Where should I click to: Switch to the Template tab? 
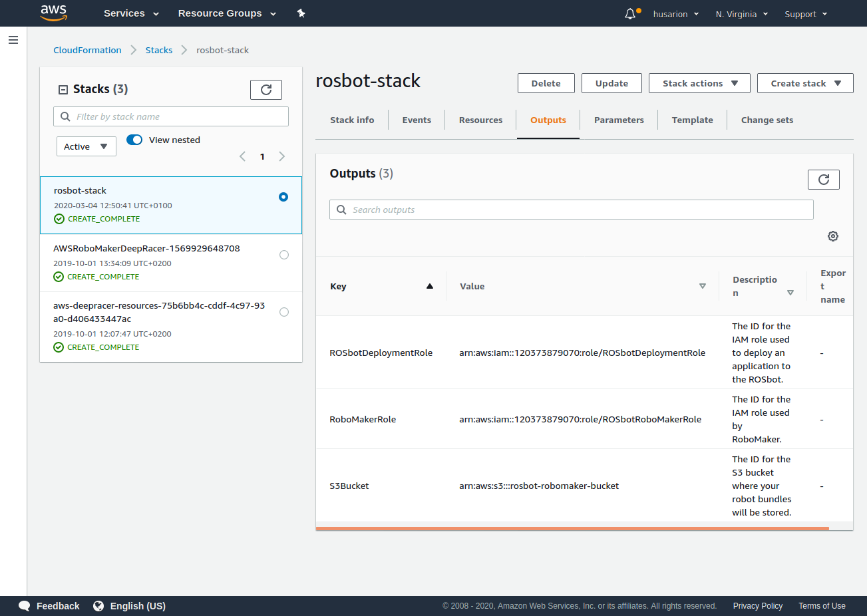[692, 120]
